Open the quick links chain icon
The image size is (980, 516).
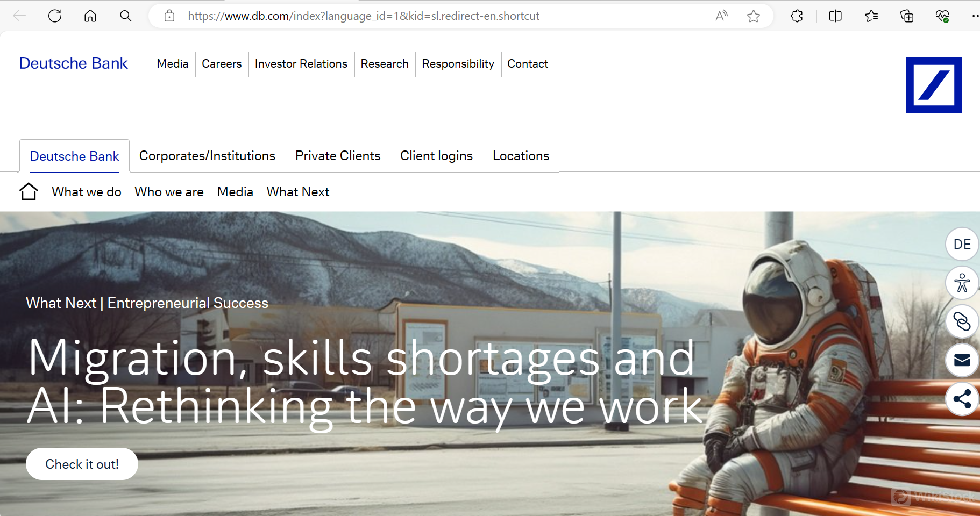point(962,321)
